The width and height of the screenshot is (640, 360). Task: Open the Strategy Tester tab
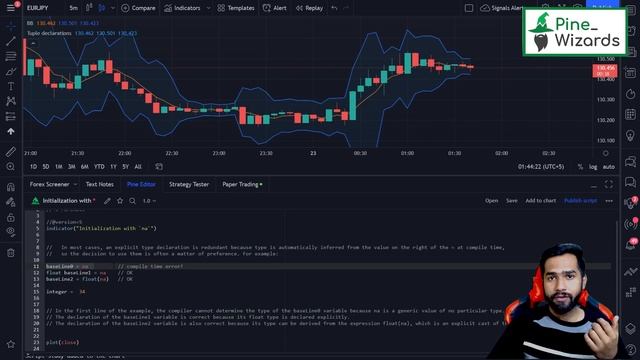pyautogui.click(x=189, y=184)
